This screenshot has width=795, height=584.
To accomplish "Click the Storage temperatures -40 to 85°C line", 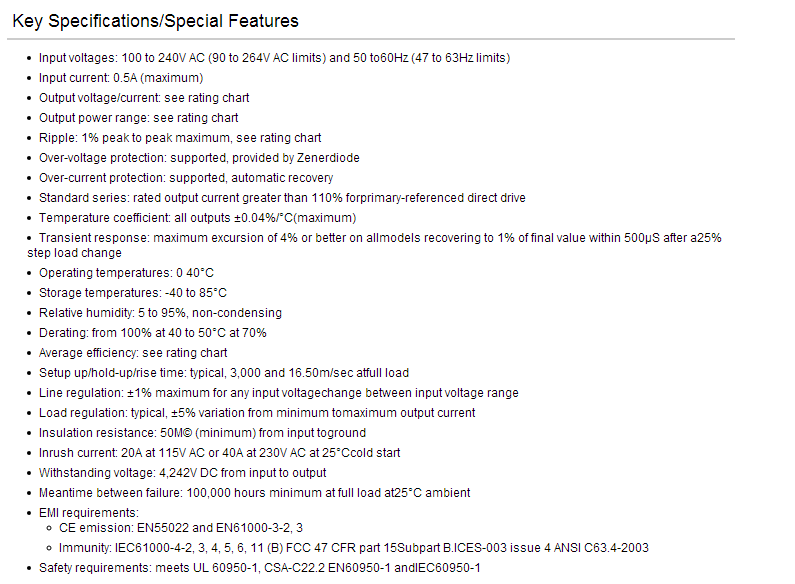I will pyautogui.click(x=133, y=293).
